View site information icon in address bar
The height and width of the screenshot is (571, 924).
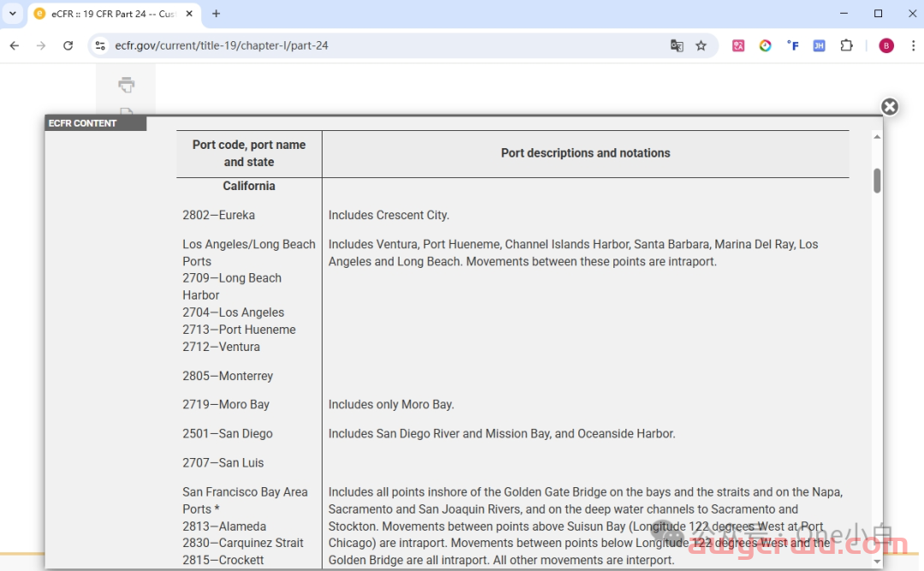pyautogui.click(x=100, y=45)
